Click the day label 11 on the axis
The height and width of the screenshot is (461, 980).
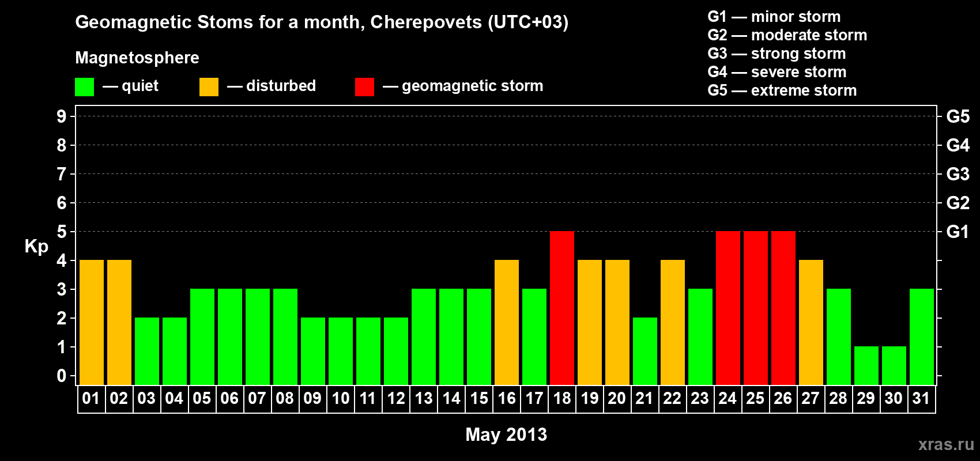(368, 398)
